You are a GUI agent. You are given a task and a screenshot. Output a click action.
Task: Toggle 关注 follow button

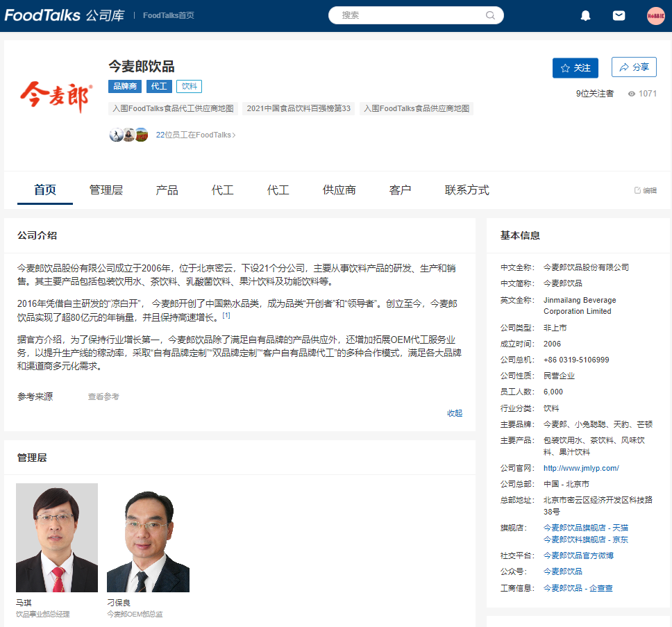pos(575,67)
